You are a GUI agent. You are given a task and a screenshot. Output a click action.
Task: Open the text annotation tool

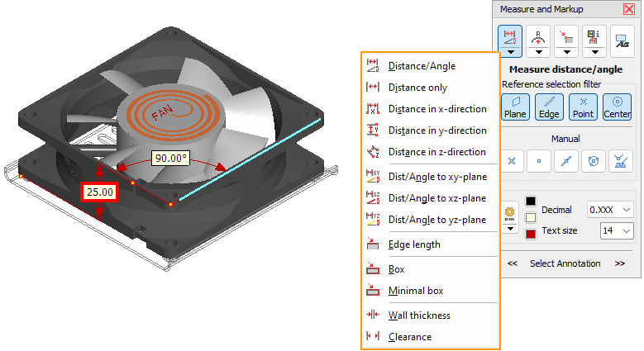coord(623,40)
